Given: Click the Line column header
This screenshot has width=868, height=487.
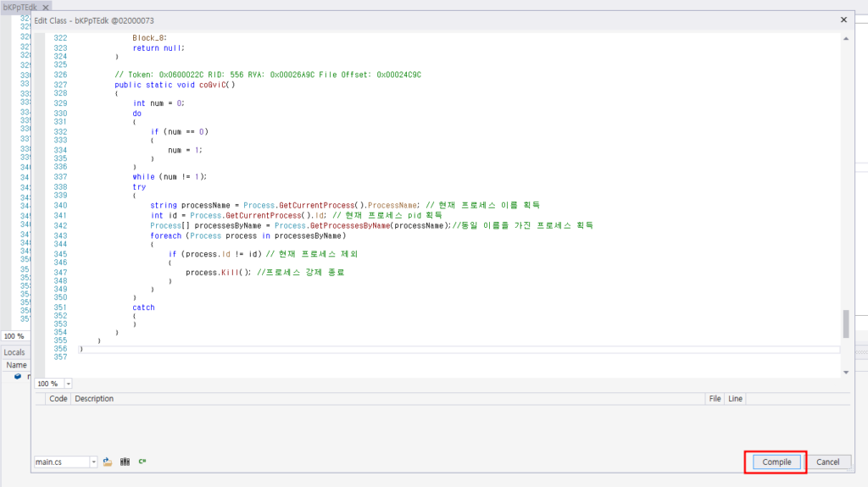Looking at the screenshot, I should [735, 398].
